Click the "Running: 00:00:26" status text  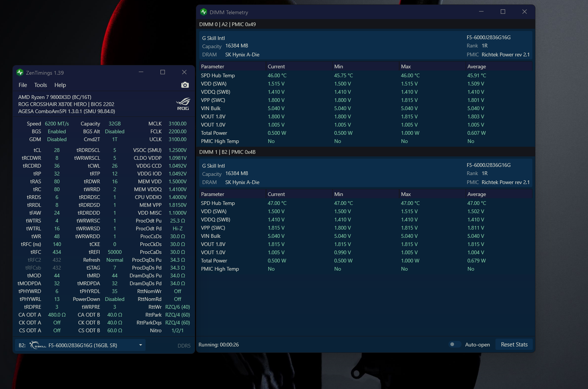pos(219,345)
